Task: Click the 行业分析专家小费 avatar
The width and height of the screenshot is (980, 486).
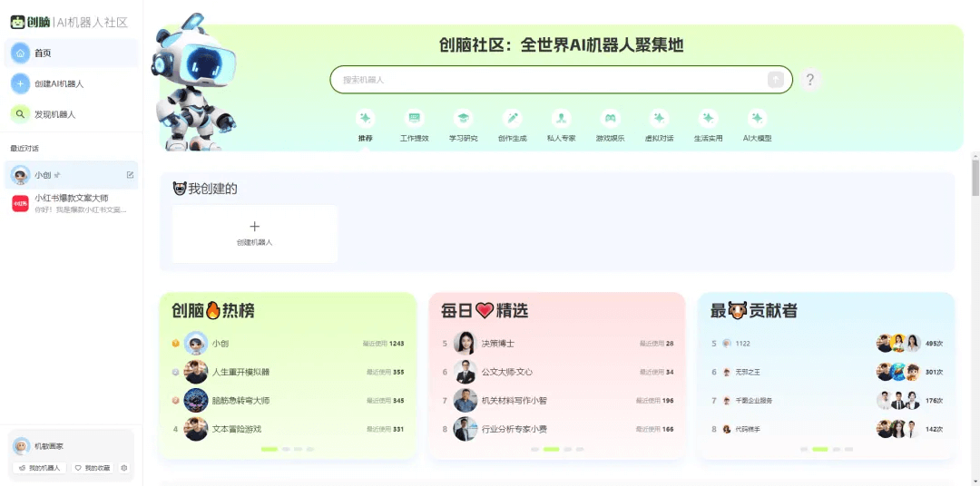Action: click(x=465, y=429)
